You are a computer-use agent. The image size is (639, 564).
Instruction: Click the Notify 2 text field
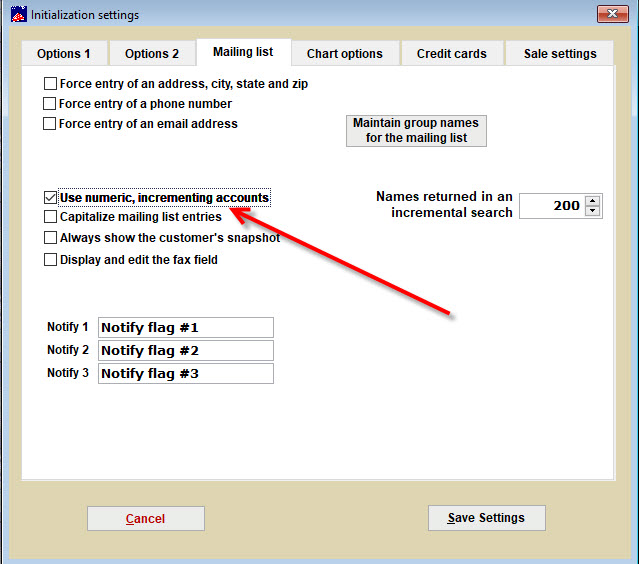point(186,350)
